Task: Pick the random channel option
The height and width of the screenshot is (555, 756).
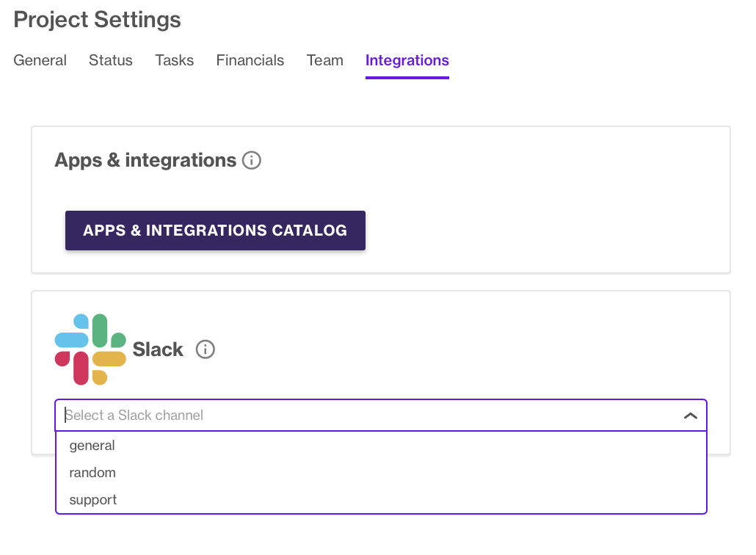Action: point(381,473)
